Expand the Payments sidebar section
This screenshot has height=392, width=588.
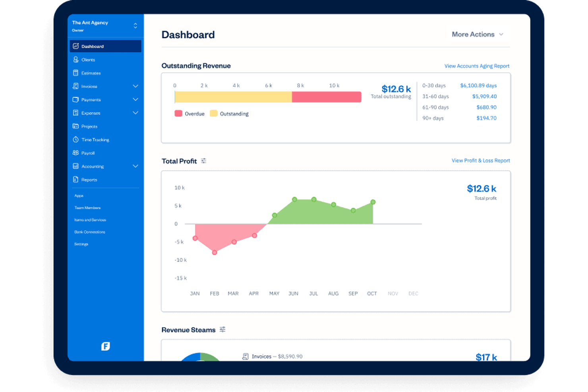(135, 99)
